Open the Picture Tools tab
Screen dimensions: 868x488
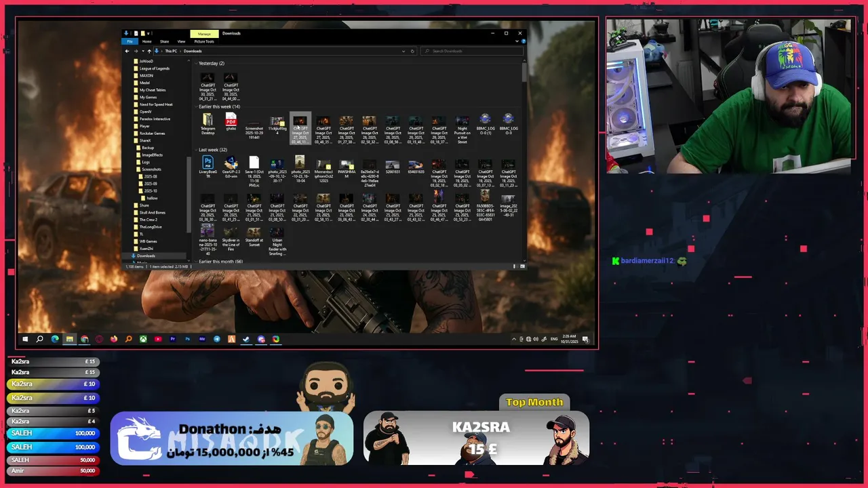[x=204, y=41]
